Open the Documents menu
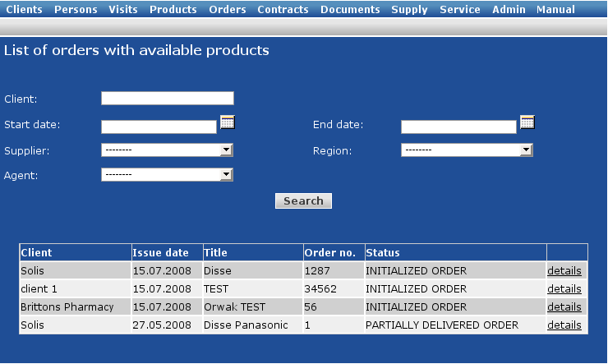 point(350,9)
